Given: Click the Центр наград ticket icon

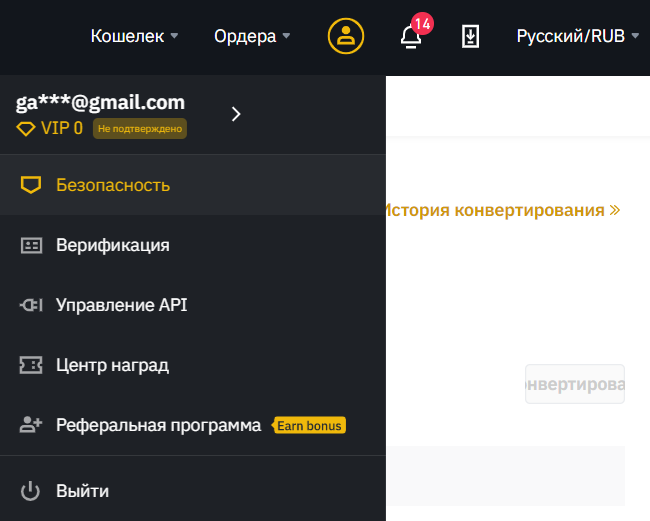Looking at the screenshot, I should pyautogui.click(x=31, y=365).
